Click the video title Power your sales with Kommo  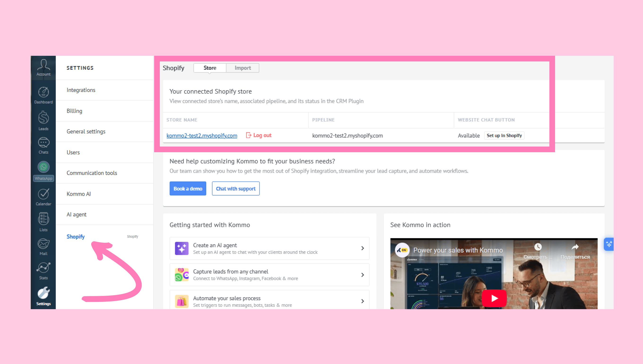458,250
